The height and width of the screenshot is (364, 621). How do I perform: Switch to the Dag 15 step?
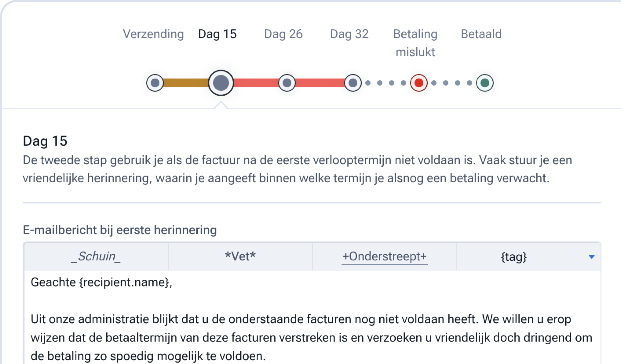click(x=217, y=34)
